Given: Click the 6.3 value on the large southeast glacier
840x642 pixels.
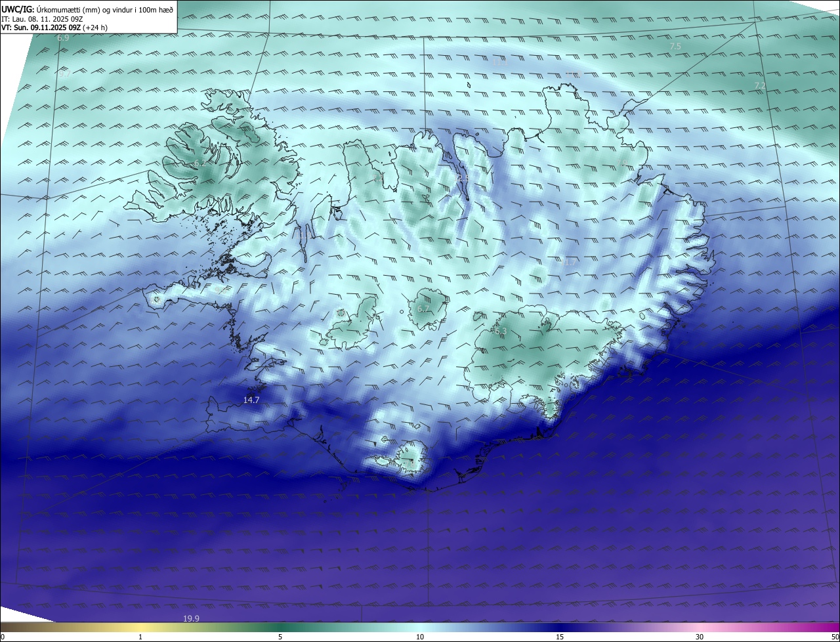Looking at the screenshot, I should coord(501,332).
